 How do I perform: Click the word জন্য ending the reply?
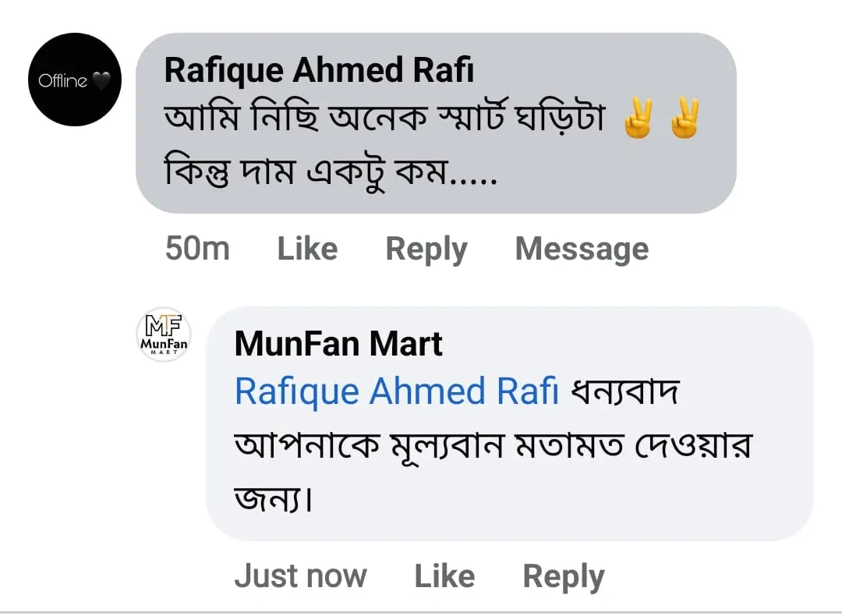tap(273, 497)
